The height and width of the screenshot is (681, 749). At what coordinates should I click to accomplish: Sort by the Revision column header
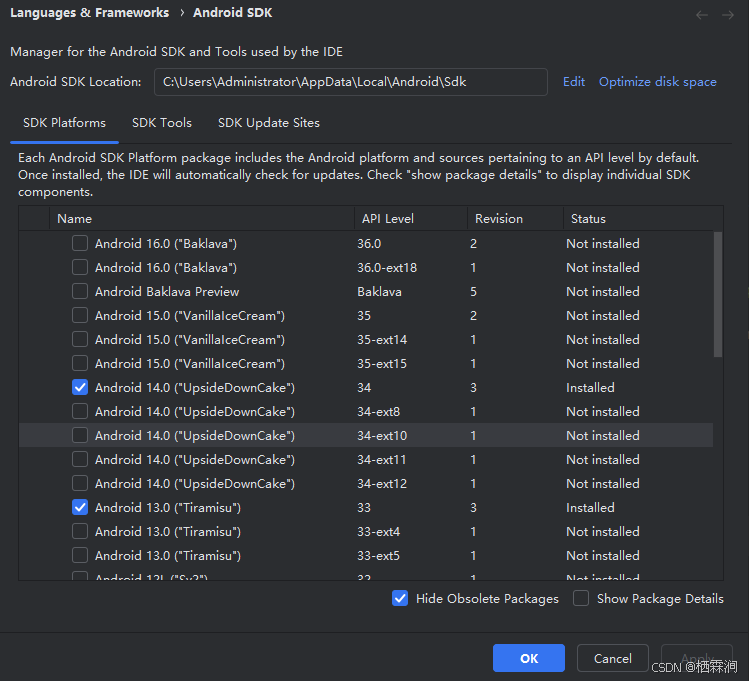(515, 219)
